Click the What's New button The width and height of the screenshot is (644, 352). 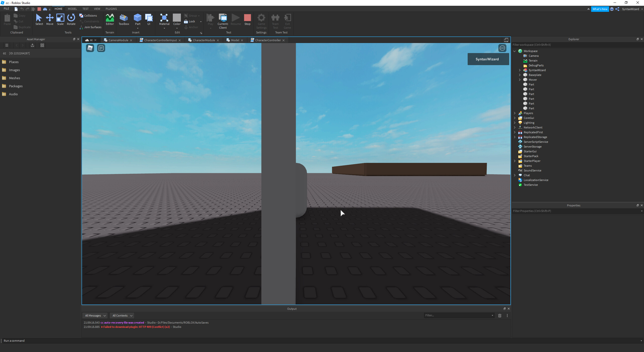[600, 9]
